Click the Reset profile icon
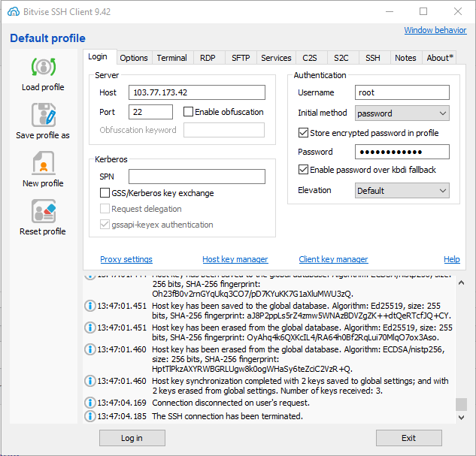This screenshot has width=476, height=456. click(x=44, y=211)
